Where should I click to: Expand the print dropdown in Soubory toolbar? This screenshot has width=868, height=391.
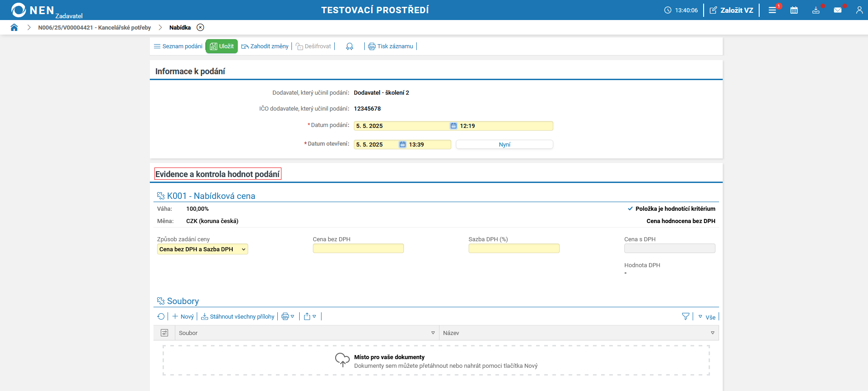[x=288, y=317]
